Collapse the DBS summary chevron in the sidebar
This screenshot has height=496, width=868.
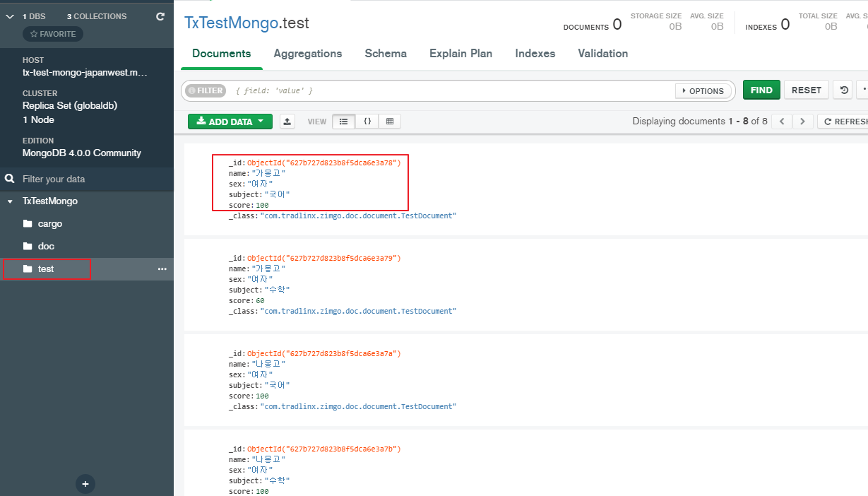pos(10,16)
